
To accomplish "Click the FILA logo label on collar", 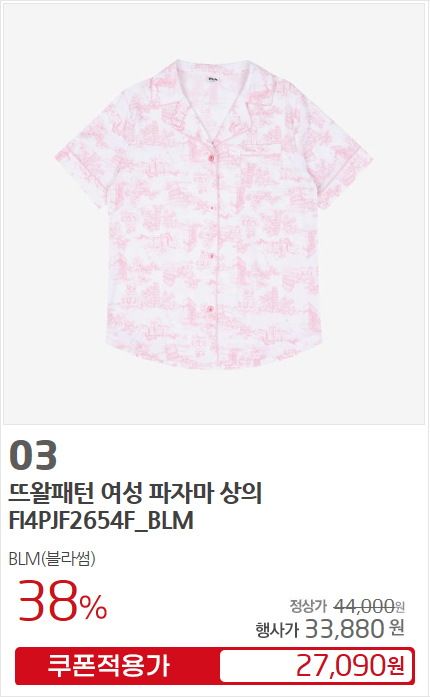I will 214,79.
